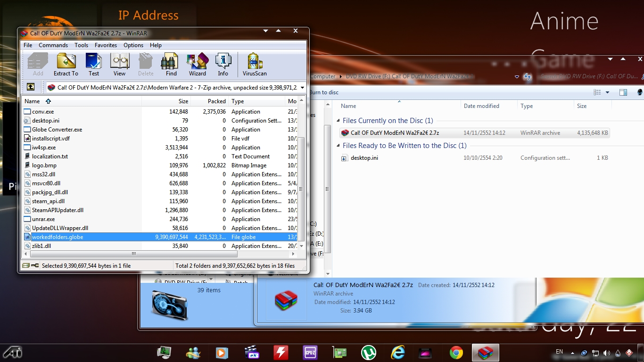The image size is (644, 362).
Task: Click the utorrent icon in taskbar
Action: 369,353
